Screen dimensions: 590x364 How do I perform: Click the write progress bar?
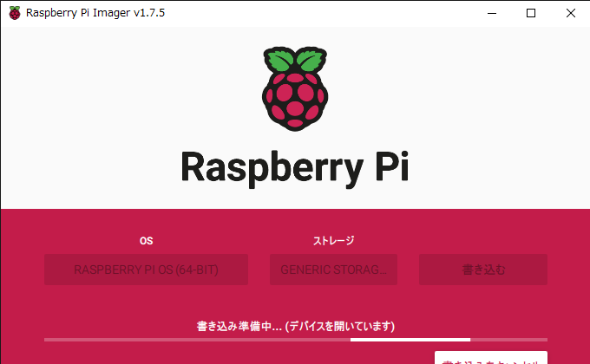click(x=296, y=340)
